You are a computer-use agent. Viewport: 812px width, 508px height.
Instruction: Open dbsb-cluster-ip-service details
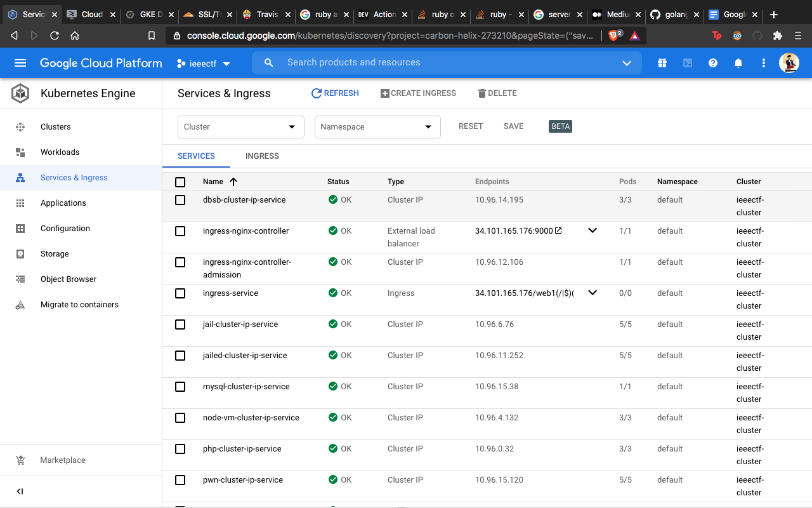click(x=244, y=199)
